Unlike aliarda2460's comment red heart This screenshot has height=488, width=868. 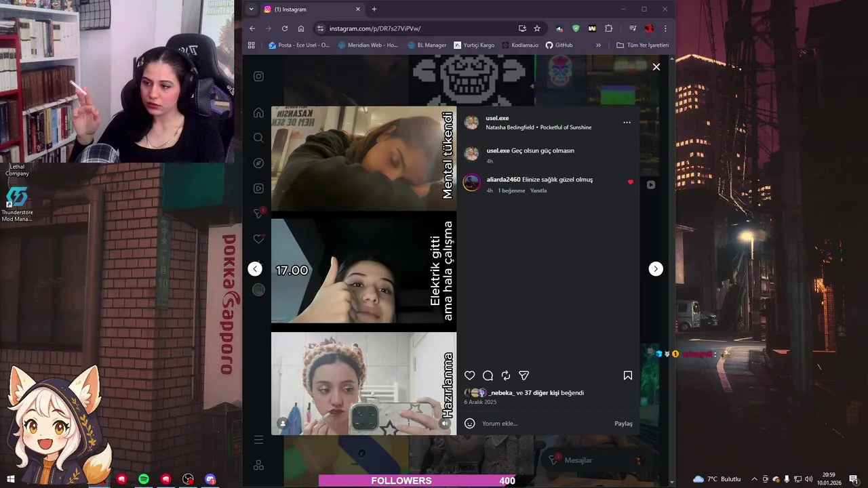point(631,182)
